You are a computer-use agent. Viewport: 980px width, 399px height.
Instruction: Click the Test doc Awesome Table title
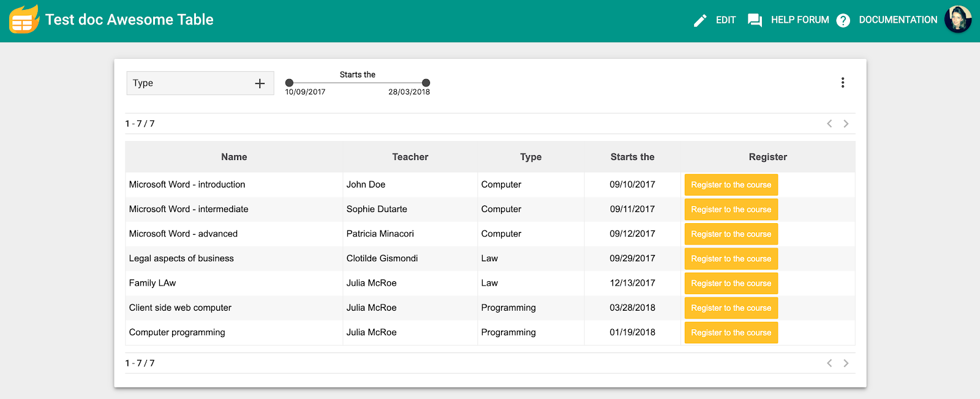click(x=129, y=20)
